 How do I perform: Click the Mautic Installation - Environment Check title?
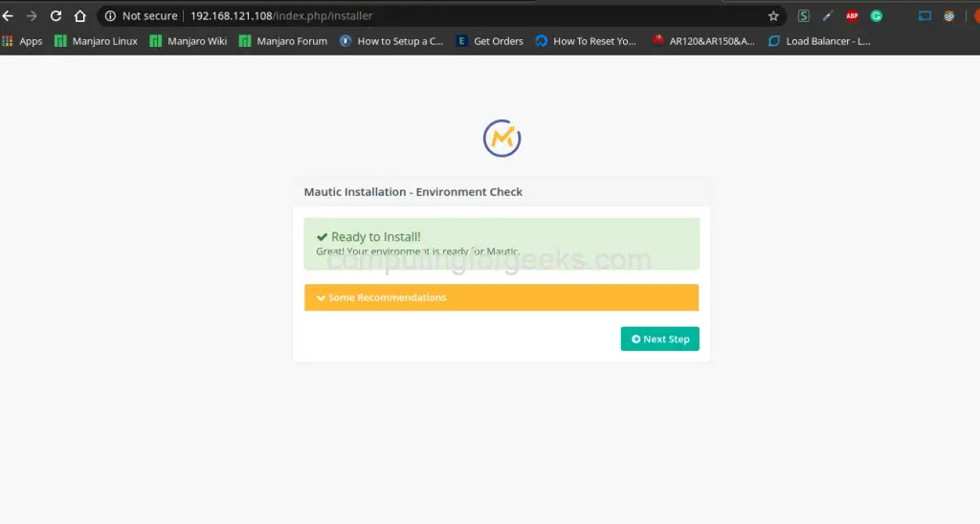[413, 192]
